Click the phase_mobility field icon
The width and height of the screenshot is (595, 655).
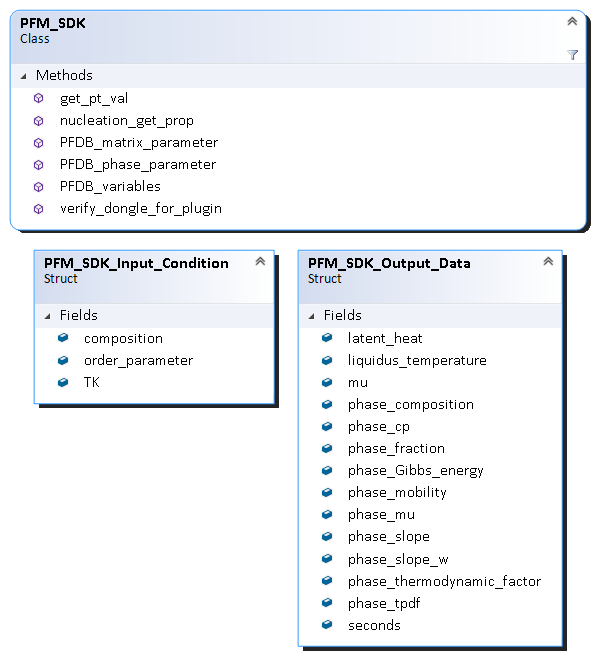point(327,492)
